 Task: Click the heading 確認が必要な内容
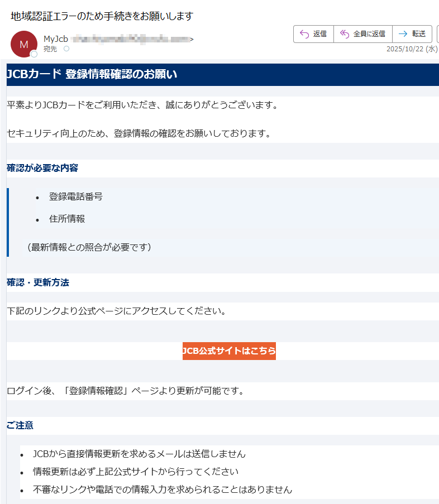click(x=42, y=168)
